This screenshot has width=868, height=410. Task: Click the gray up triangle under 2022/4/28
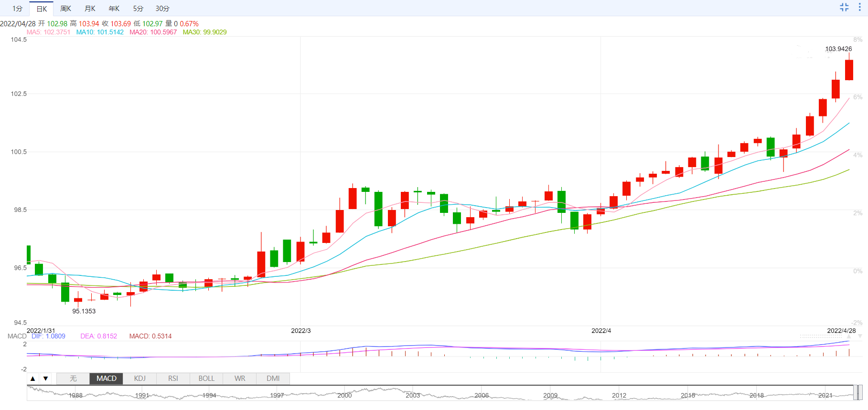pos(849,336)
